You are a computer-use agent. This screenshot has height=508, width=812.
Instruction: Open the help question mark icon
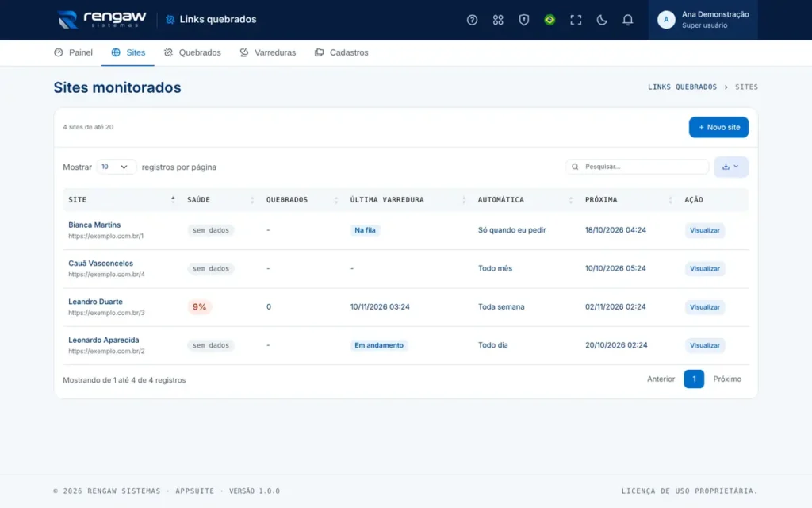tap(472, 20)
